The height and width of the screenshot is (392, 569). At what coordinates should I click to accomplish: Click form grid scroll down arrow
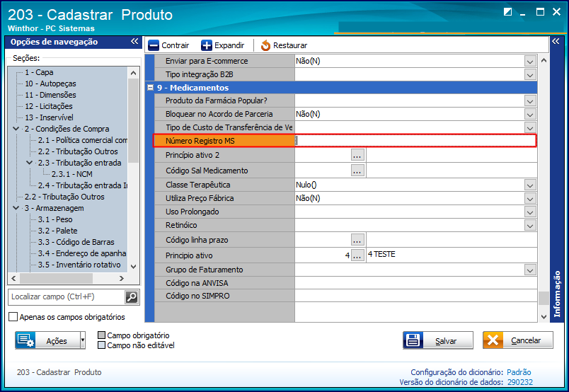click(544, 317)
